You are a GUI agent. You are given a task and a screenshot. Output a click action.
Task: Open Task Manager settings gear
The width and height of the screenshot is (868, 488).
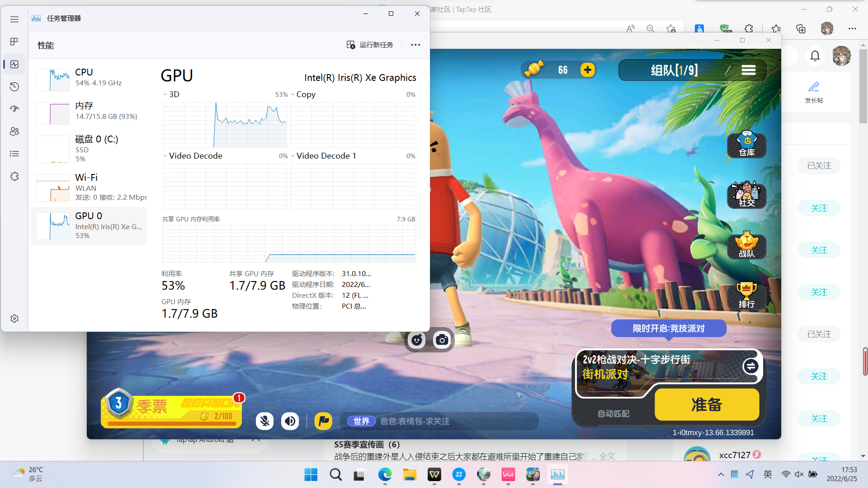14,319
